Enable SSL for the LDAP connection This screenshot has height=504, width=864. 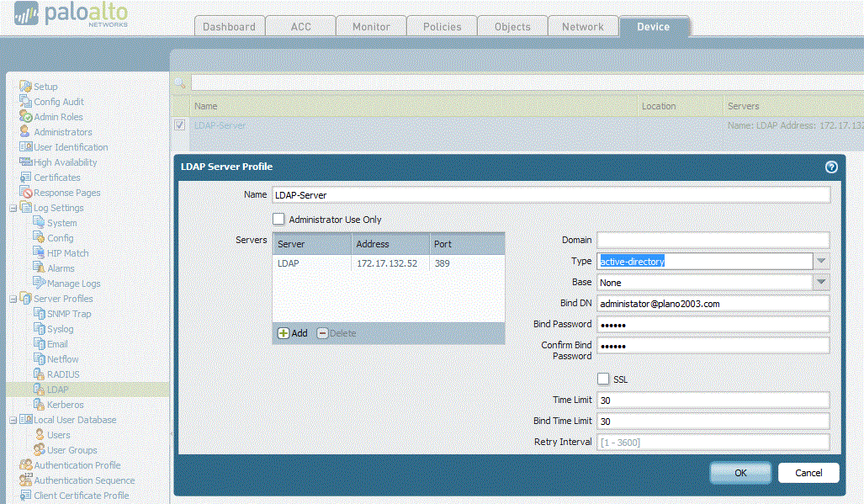pyautogui.click(x=603, y=379)
